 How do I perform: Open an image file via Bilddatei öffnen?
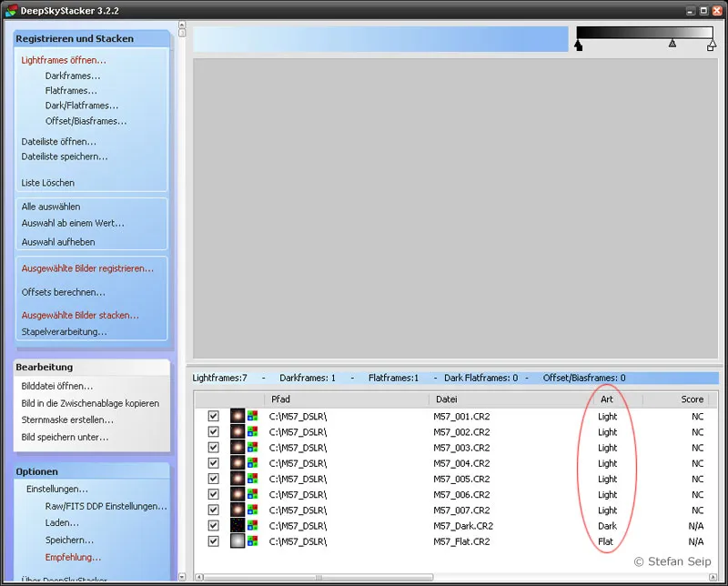click(x=57, y=386)
